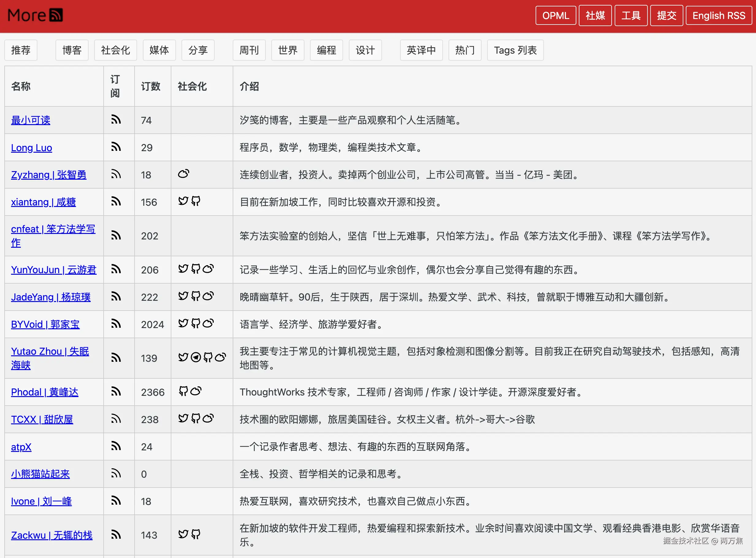Switch to the 博客 category tab
The image size is (756, 558).
(72, 50)
